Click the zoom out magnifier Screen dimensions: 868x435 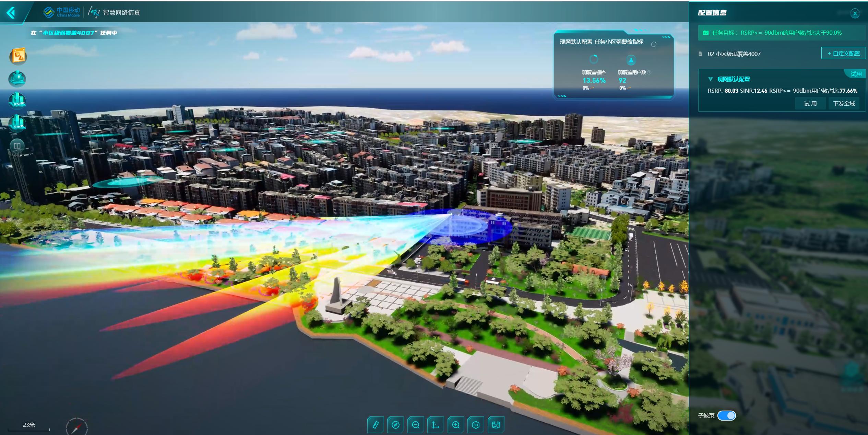416,425
